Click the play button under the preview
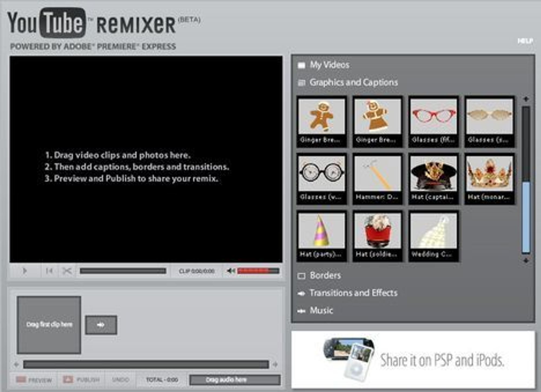Viewport: 541px width, 392px height. click(x=25, y=271)
